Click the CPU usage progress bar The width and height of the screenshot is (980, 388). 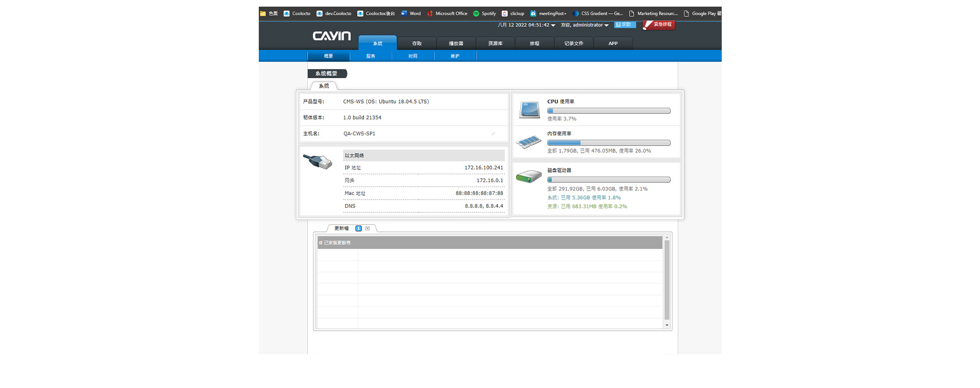[609, 111]
